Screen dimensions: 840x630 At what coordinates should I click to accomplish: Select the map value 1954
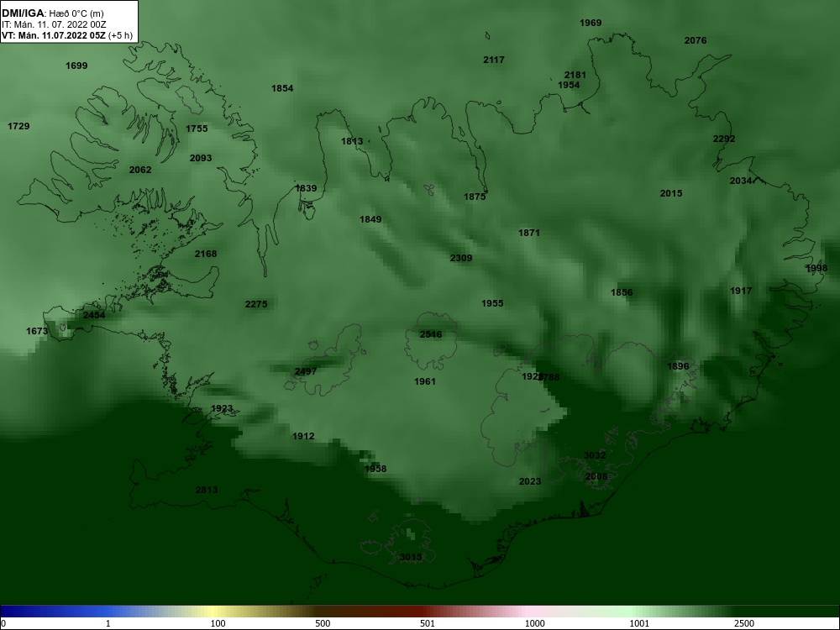tap(569, 85)
